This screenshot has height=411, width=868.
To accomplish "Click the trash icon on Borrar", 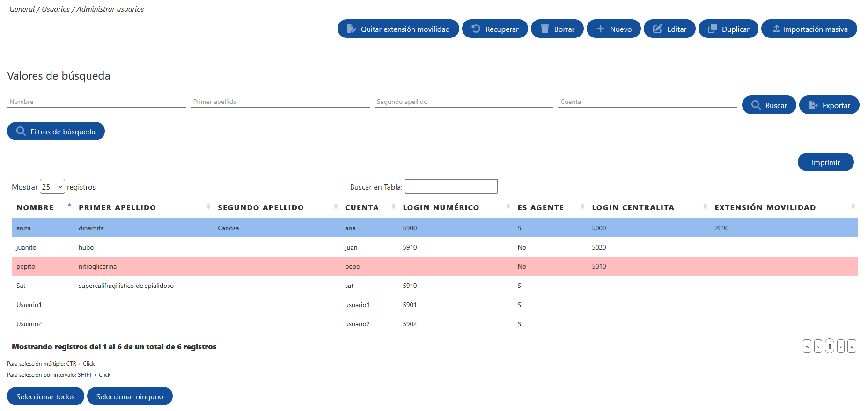I will point(544,29).
